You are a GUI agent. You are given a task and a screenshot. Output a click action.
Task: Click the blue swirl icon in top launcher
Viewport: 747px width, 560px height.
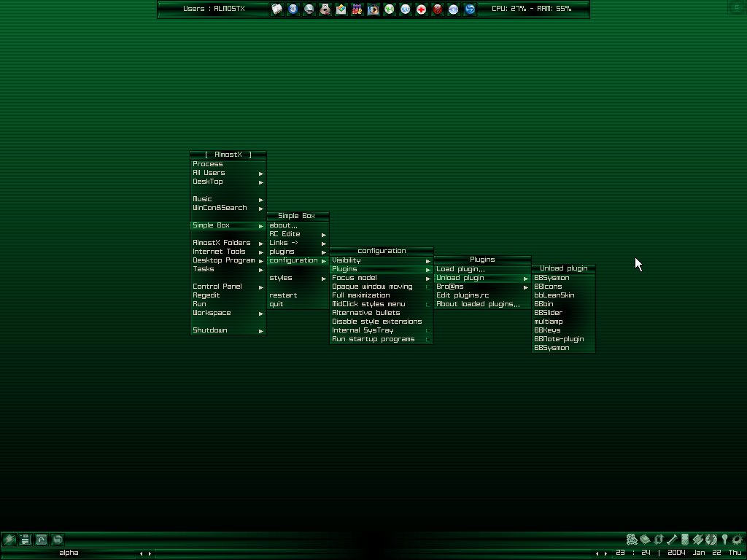[469, 9]
